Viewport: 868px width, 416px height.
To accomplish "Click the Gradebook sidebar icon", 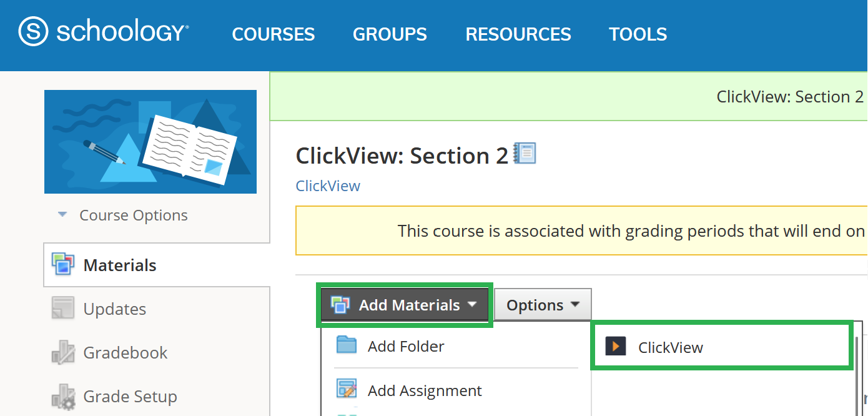I will (x=63, y=353).
